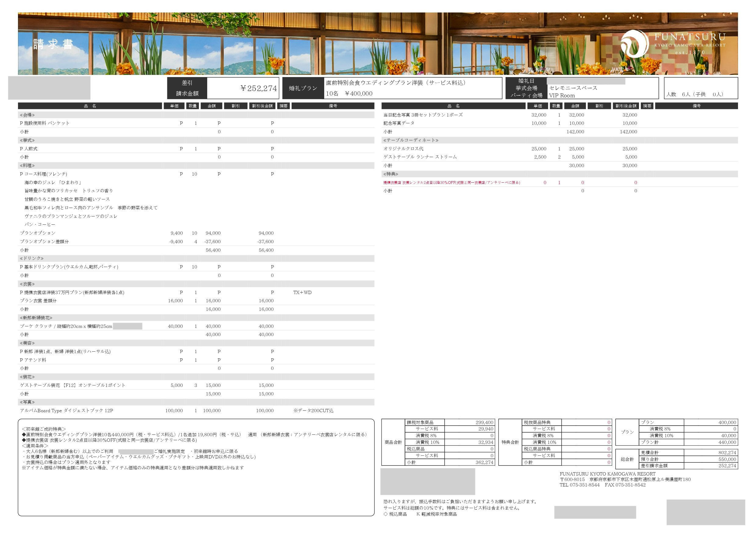
Task: Select the 見積合計 value '802,274'
Action: 727,453
